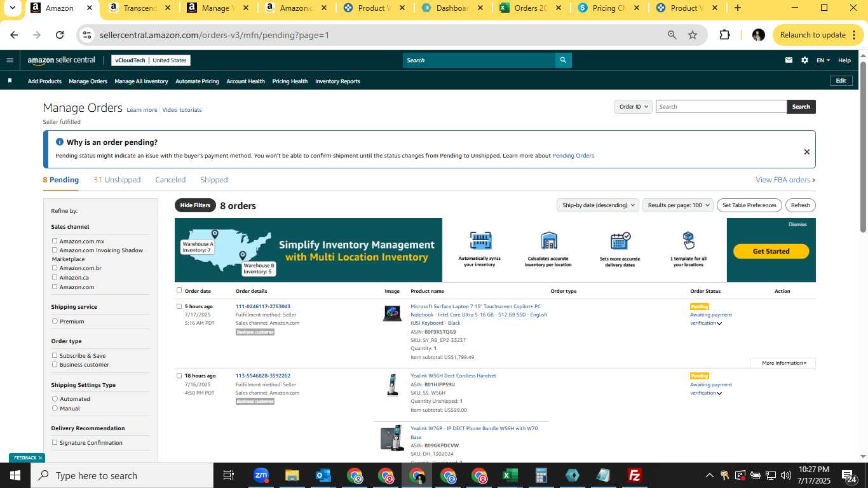Open a new browser tab
Image resolution: width=868 pixels, height=488 pixels.
[737, 8]
